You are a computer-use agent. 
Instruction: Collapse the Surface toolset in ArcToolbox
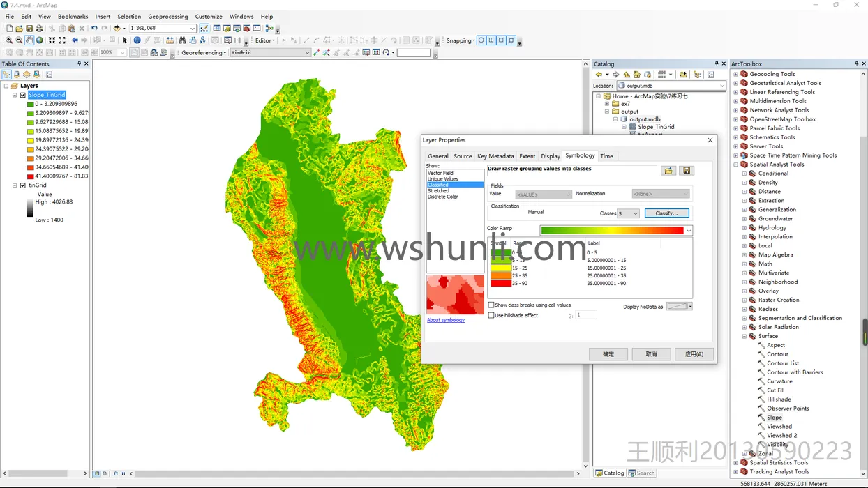(x=744, y=336)
